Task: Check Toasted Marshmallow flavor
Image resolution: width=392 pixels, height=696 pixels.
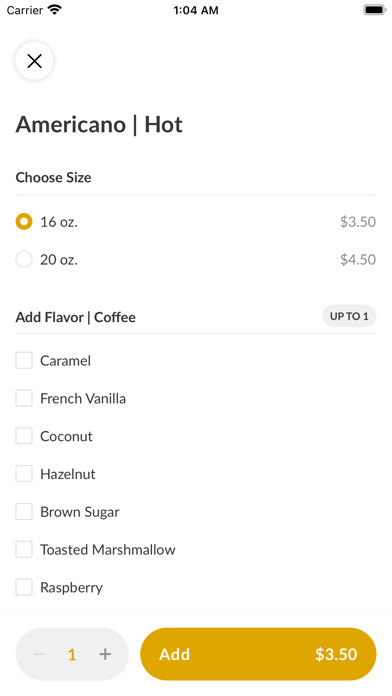Action: [24, 550]
